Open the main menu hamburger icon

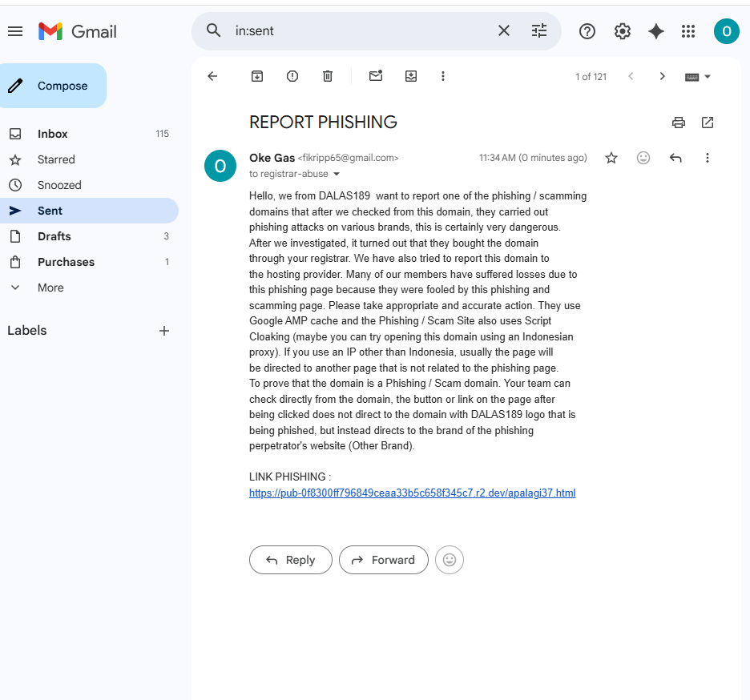15,31
